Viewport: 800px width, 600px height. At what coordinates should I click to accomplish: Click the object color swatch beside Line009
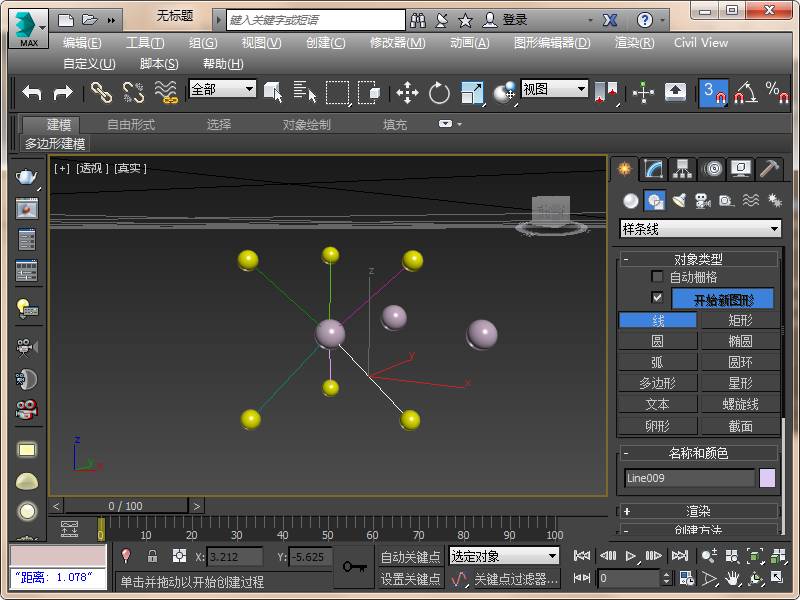pyautogui.click(x=767, y=478)
